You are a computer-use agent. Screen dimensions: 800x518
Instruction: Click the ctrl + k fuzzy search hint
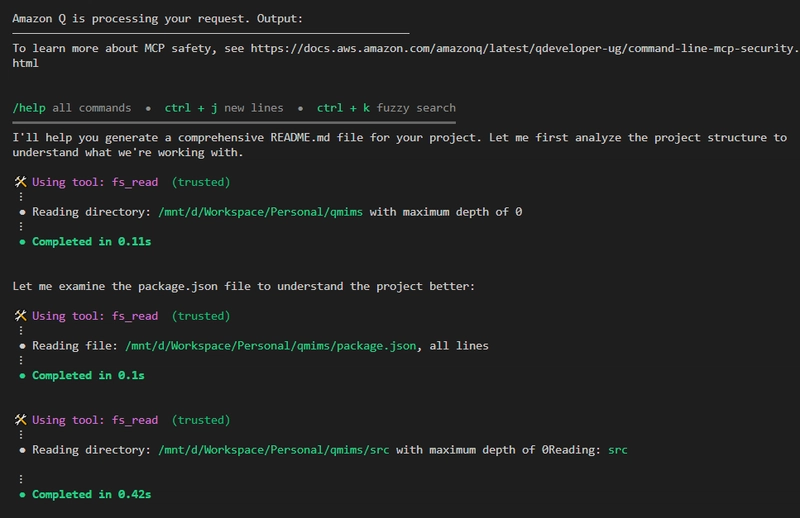[x=386, y=108]
